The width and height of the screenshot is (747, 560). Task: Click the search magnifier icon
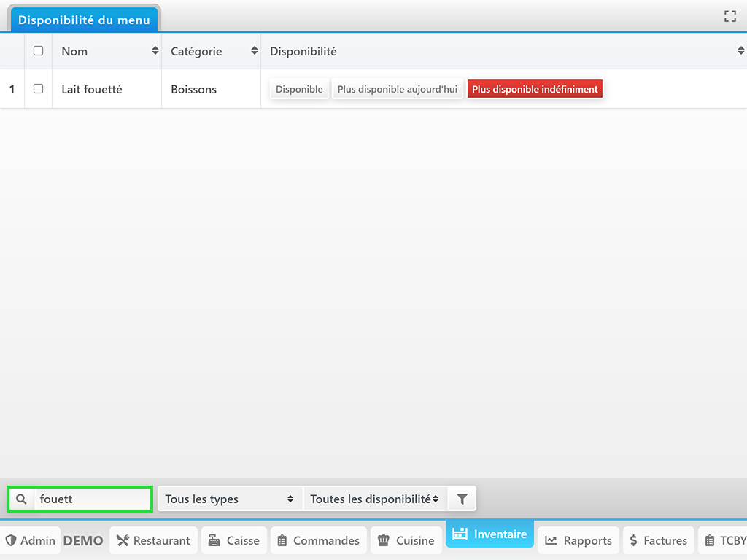(x=21, y=499)
